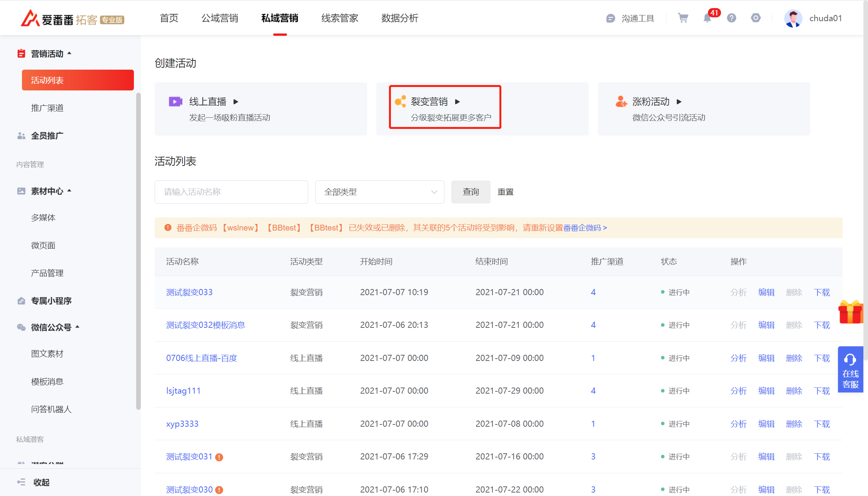The image size is (868, 496).
Task: Click the 素材中心 image icon
Action: pos(22,191)
